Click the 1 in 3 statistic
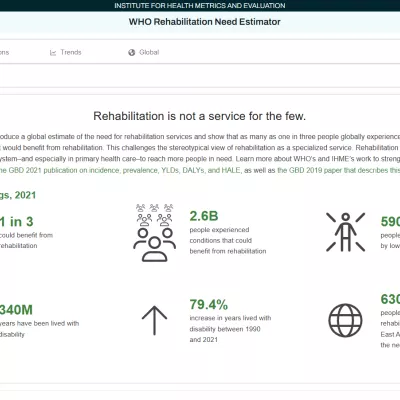Viewport: 400px width, 400px height. (x=17, y=222)
